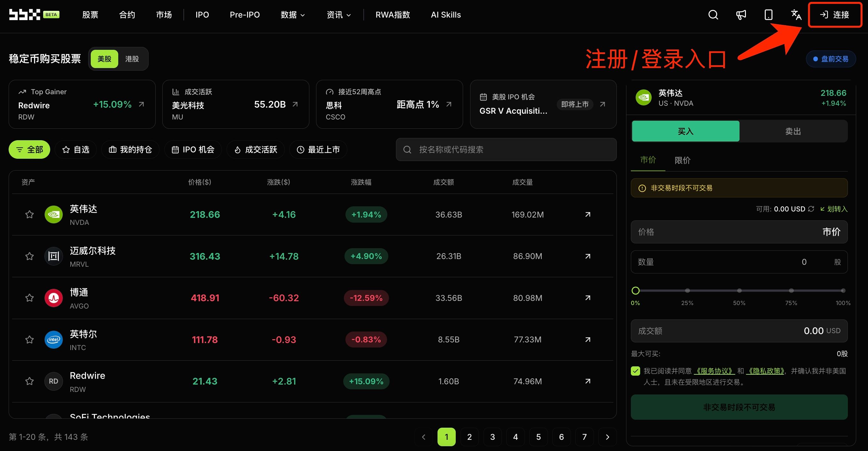Click the mobile app phone icon

768,14
